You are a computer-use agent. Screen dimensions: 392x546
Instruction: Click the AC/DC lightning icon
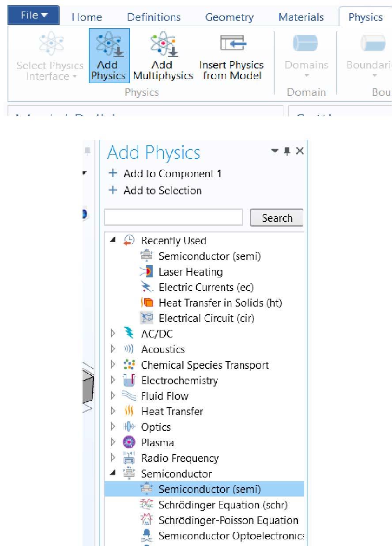[129, 334]
